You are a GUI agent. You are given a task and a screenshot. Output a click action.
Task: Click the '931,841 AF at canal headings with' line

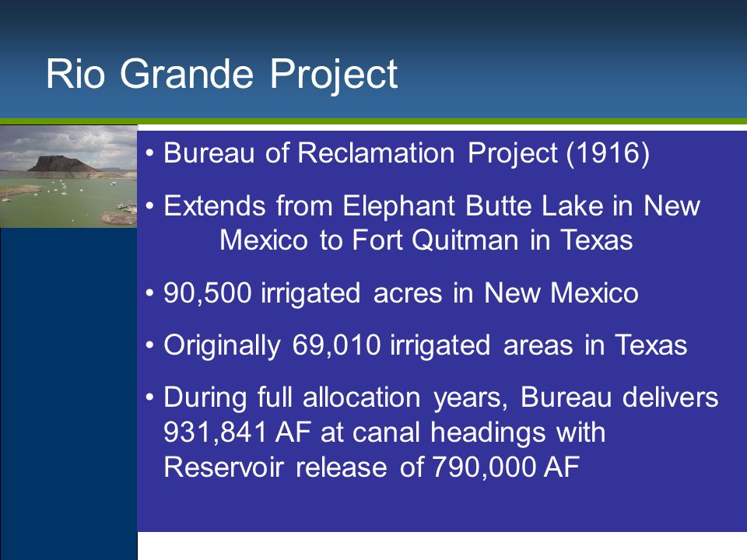coord(384,432)
